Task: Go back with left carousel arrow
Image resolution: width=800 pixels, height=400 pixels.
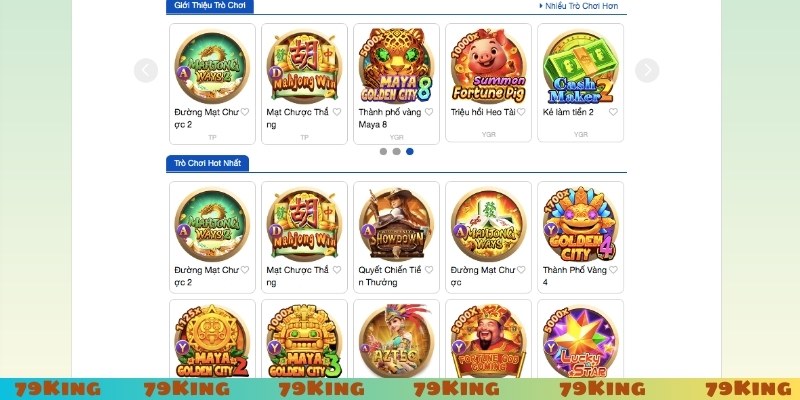Action: (x=146, y=70)
